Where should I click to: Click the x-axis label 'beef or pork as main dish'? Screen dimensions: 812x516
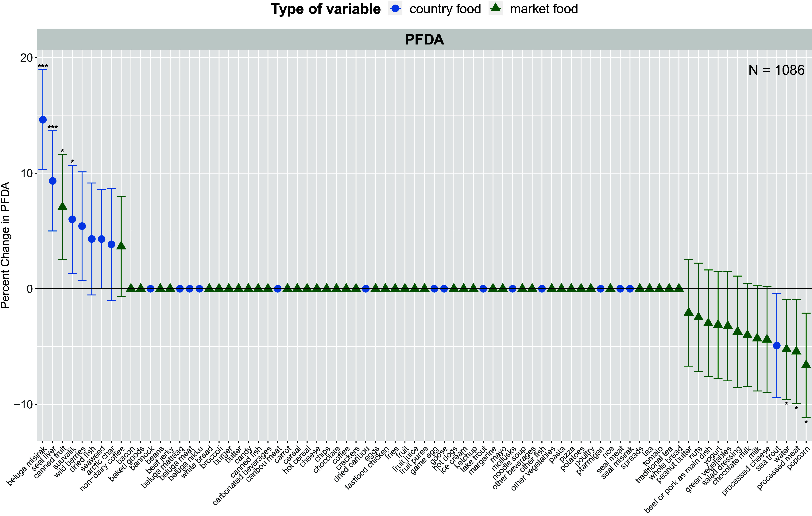point(678,480)
